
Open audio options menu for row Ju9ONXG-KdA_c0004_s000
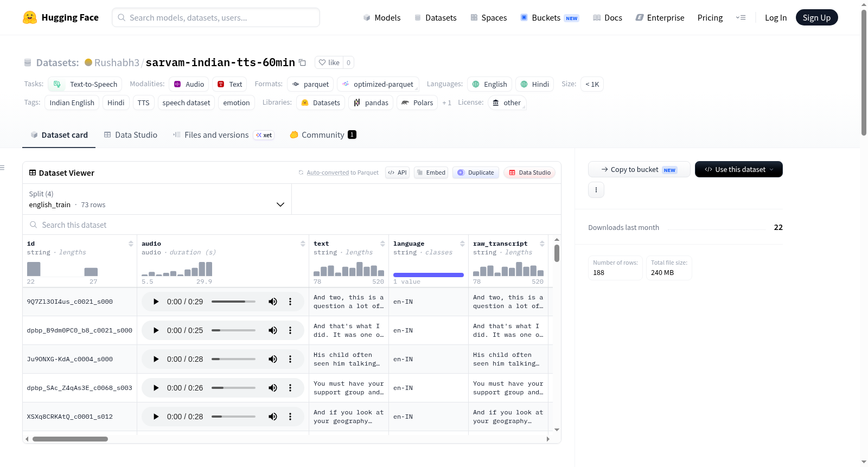pyautogui.click(x=290, y=359)
